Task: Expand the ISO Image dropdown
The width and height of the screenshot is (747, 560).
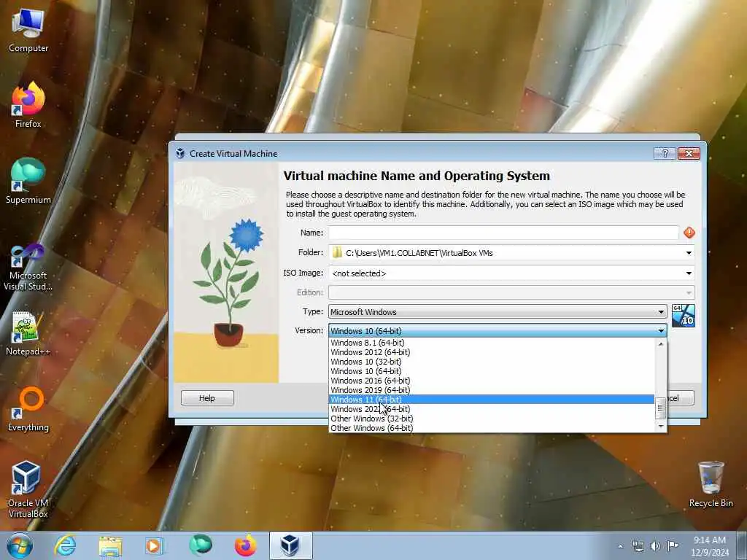Action: click(689, 273)
